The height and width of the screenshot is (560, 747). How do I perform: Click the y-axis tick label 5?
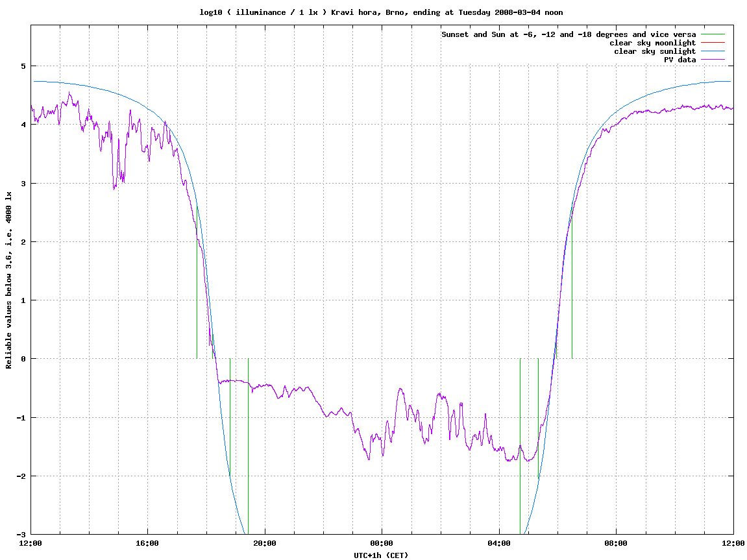[23, 66]
